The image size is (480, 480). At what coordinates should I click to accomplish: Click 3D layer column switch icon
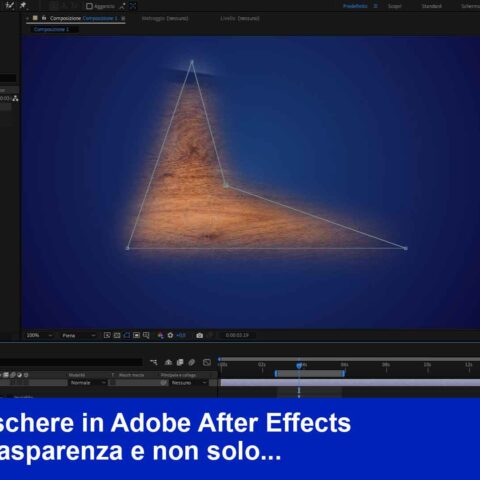(x=26, y=375)
